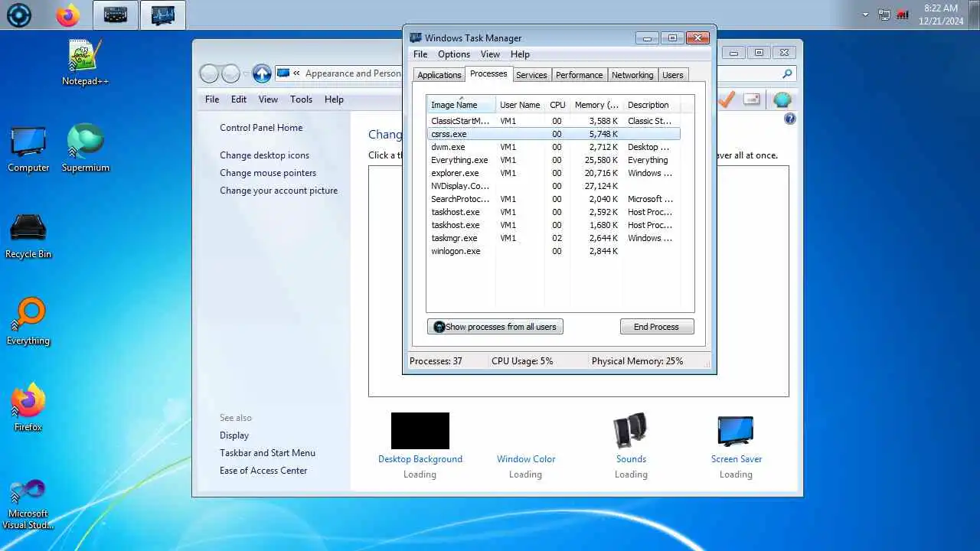980x551 pixels.
Task: Open Task Manager Help menu
Action: [520, 54]
